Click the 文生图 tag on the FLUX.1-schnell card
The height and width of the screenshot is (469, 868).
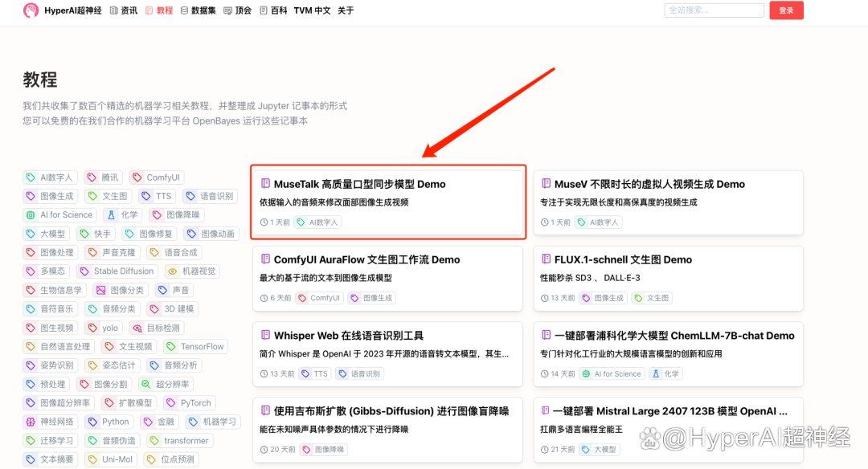(x=652, y=298)
